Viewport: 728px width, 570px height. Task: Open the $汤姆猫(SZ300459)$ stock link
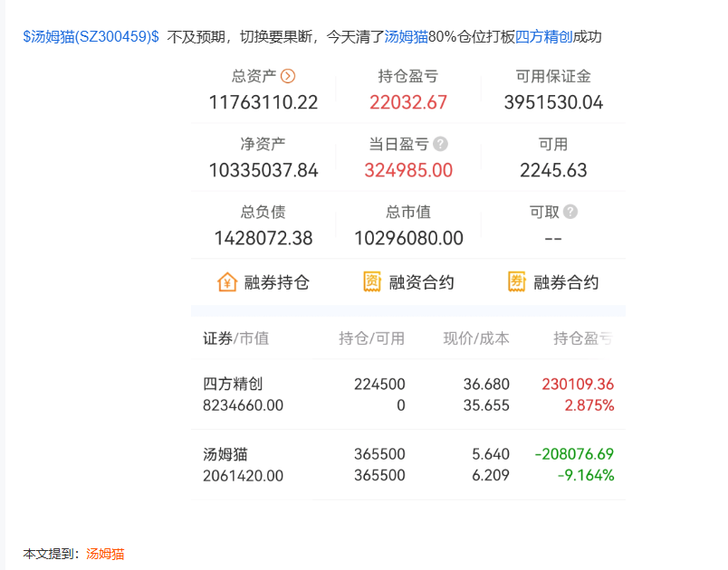pyautogui.click(x=91, y=36)
